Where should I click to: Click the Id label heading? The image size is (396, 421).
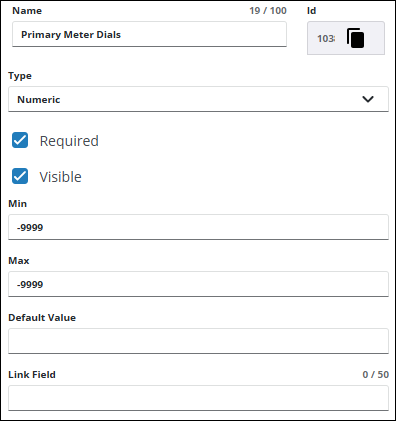(x=311, y=11)
